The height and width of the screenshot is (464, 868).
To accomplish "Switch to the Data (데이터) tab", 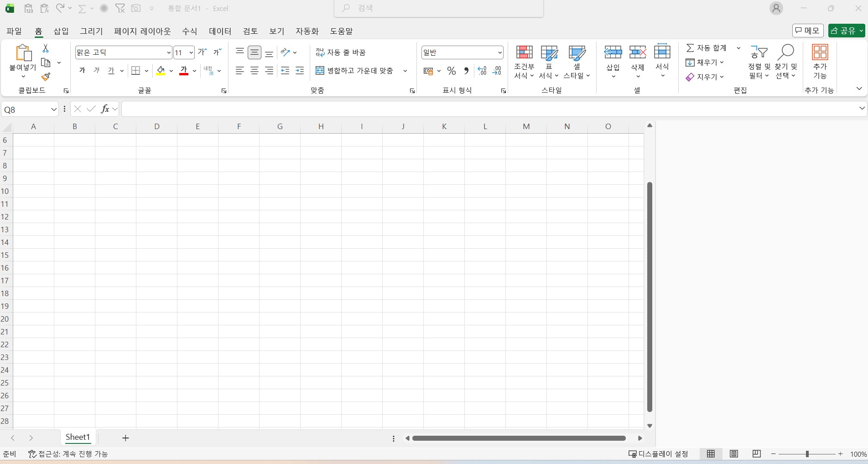I will point(220,31).
